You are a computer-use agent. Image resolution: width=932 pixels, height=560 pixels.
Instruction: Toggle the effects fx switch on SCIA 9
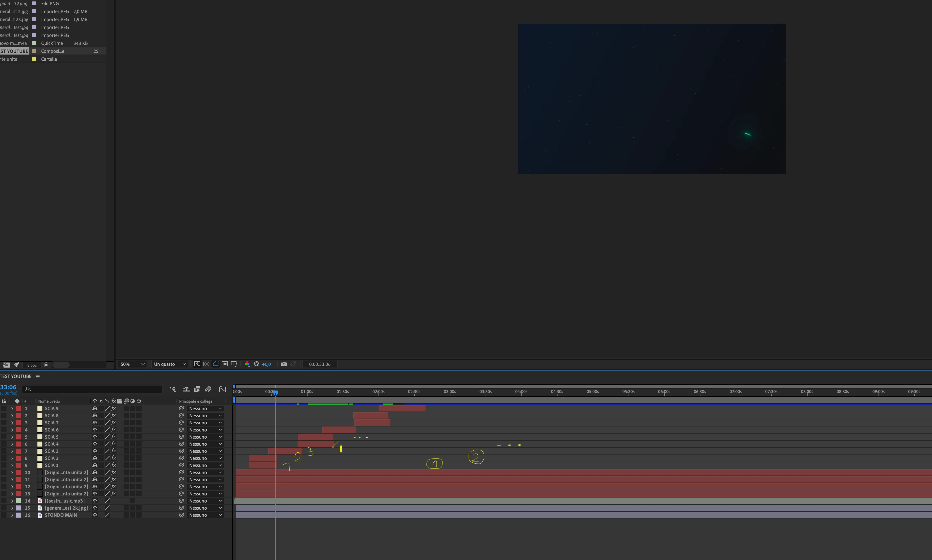pyautogui.click(x=114, y=408)
